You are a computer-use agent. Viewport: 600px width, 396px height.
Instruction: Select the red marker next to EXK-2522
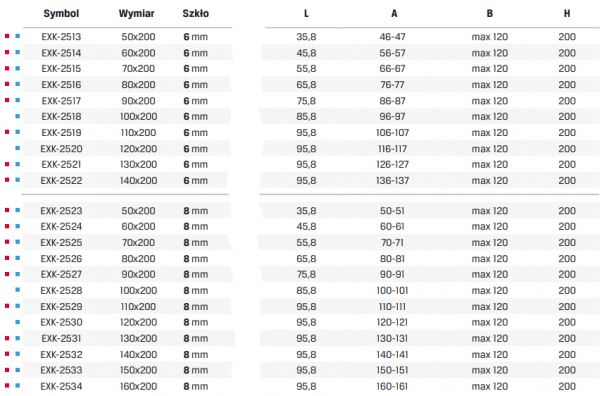point(7,179)
